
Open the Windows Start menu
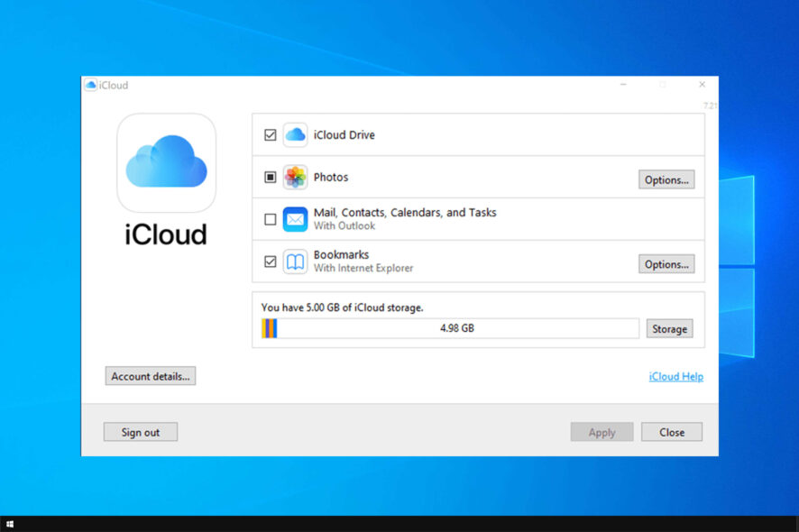[x=10, y=524]
